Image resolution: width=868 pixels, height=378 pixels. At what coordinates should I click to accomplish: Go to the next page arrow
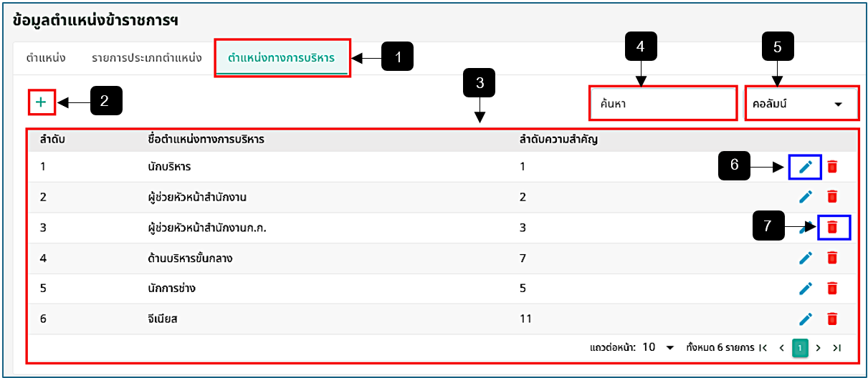[x=818, y=348]
